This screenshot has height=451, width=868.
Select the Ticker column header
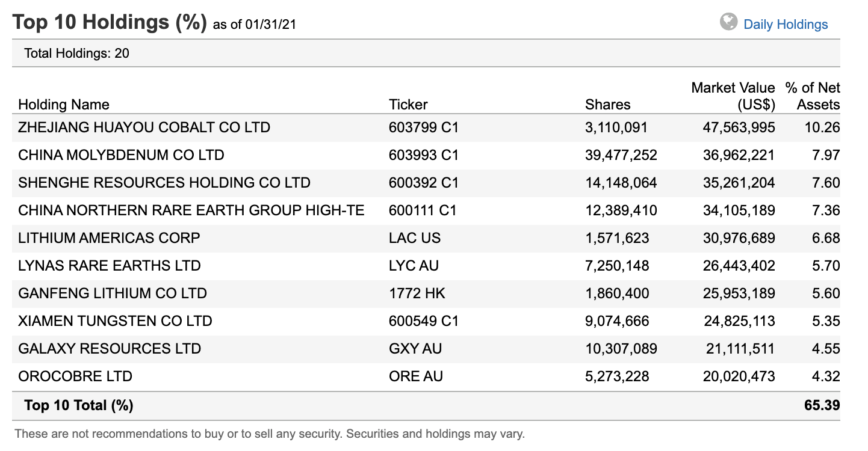point(408,105)
